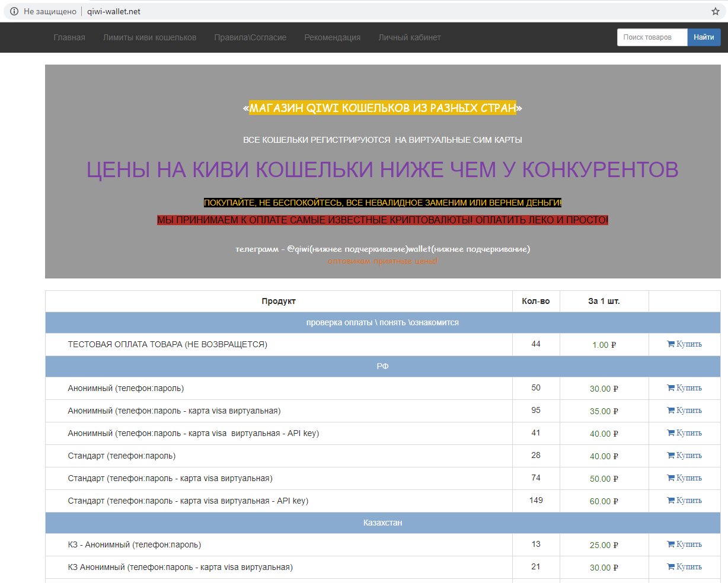
Task: Click cart icon in КЗ Анонимный visa 30.00 row
Action: click(670, 567)
